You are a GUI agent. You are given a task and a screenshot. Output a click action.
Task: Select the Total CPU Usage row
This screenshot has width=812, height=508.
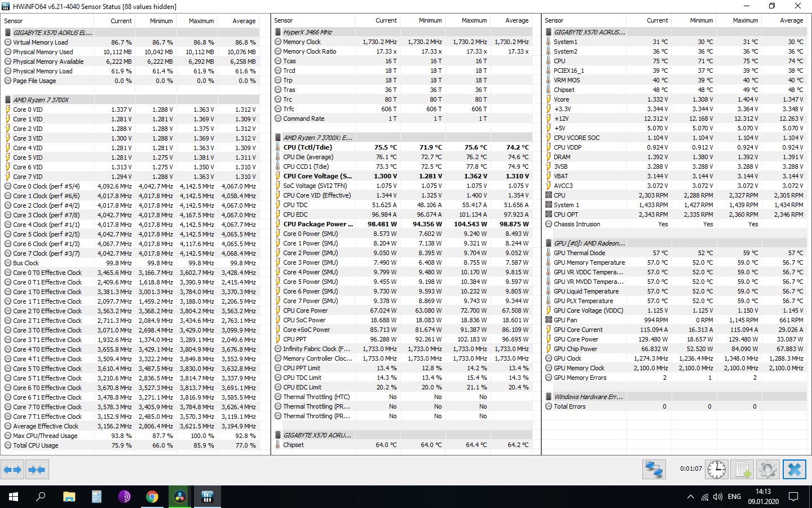130,445
